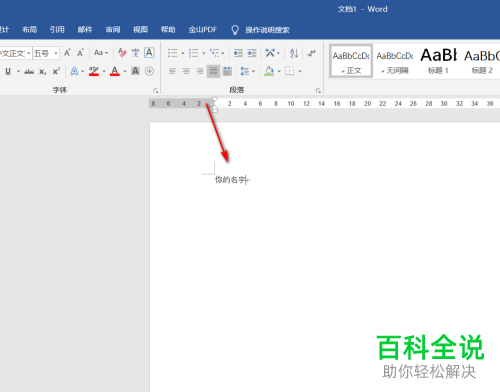The image size is (500, 392).
Task: Click the document text 你的名字
Action: pos(231,180)
